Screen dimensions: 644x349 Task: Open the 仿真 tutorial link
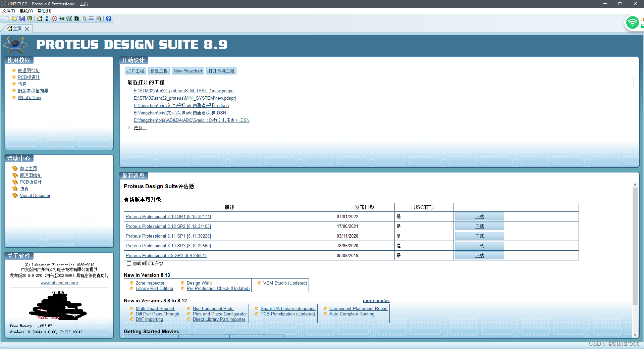coord(22,84)
